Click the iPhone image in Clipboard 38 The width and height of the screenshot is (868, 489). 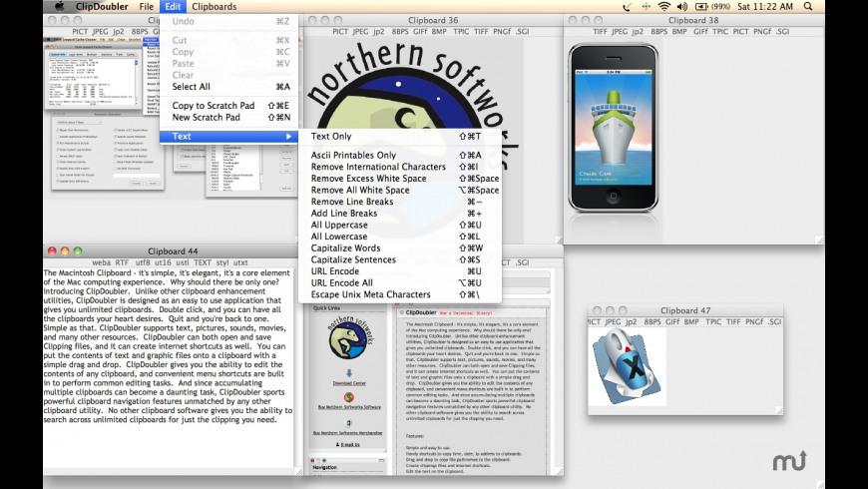click(614, 128)
